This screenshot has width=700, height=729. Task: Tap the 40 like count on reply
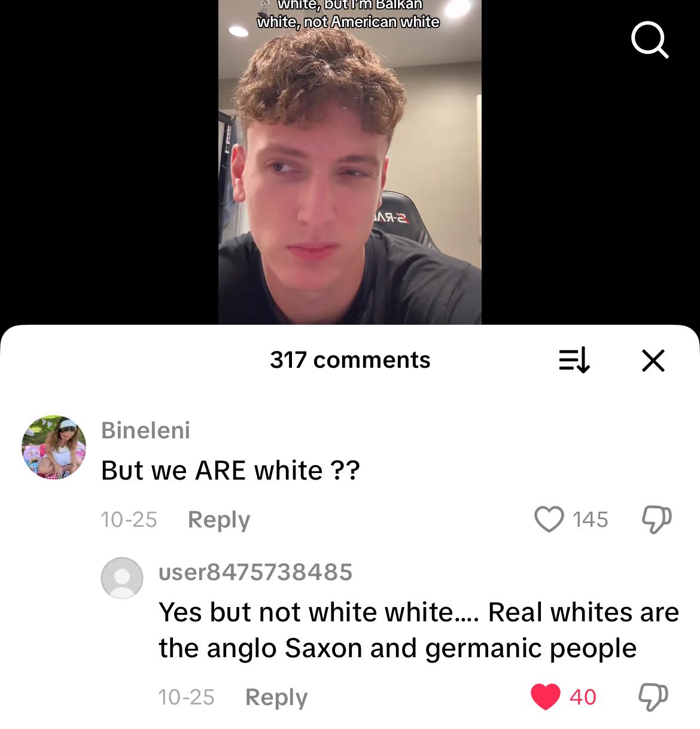(583, 697)
